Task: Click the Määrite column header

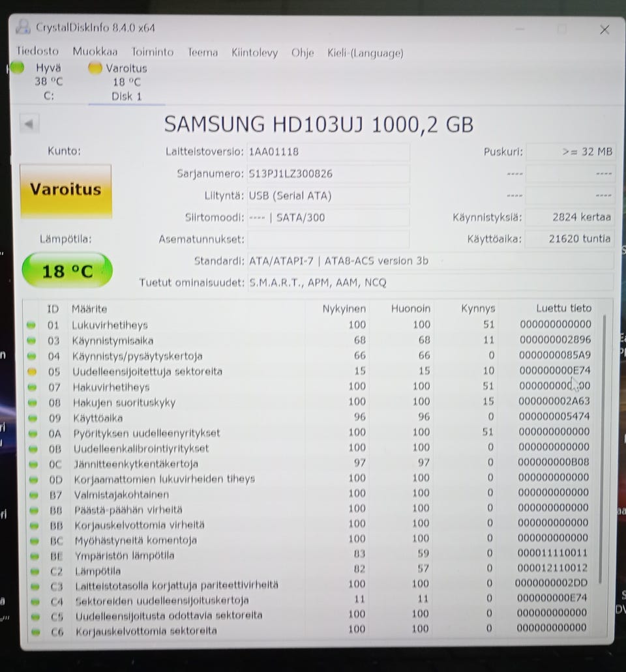Action: point(89,308)
